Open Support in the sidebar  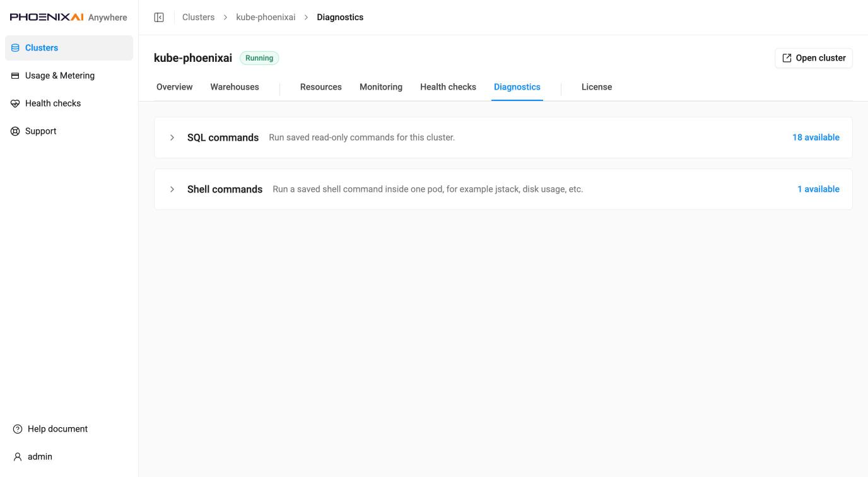point(69,131)
